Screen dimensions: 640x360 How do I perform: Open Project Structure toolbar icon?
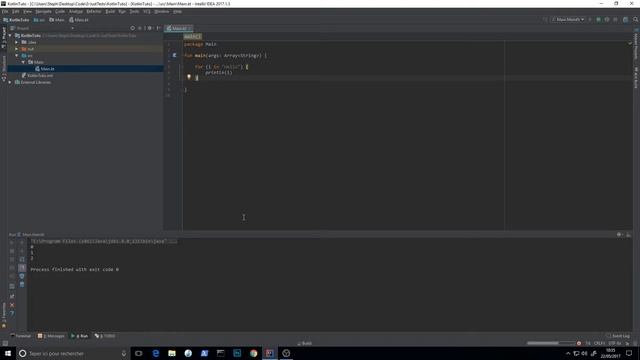[625, 19]
